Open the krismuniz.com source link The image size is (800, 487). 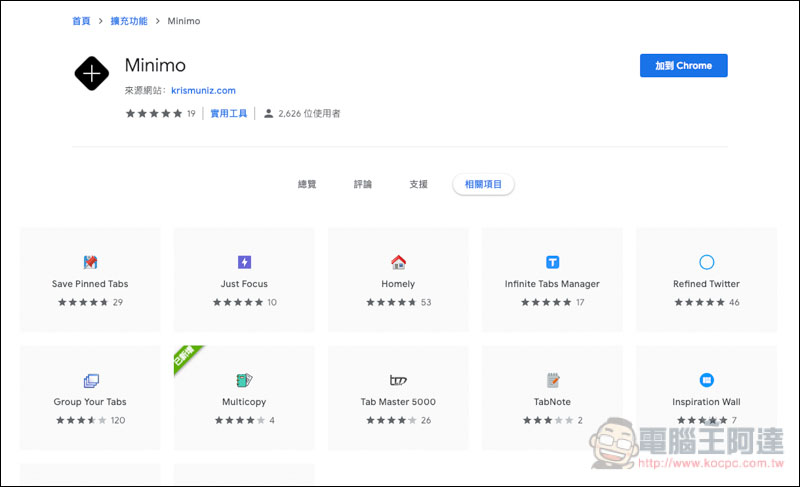[x=204, y=91]
